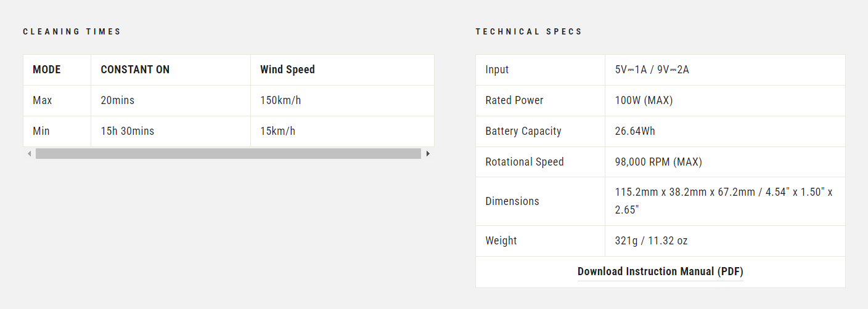868x309 pixels.
Task: Select the Max mode row cell
Action: [x=57, y=100]
